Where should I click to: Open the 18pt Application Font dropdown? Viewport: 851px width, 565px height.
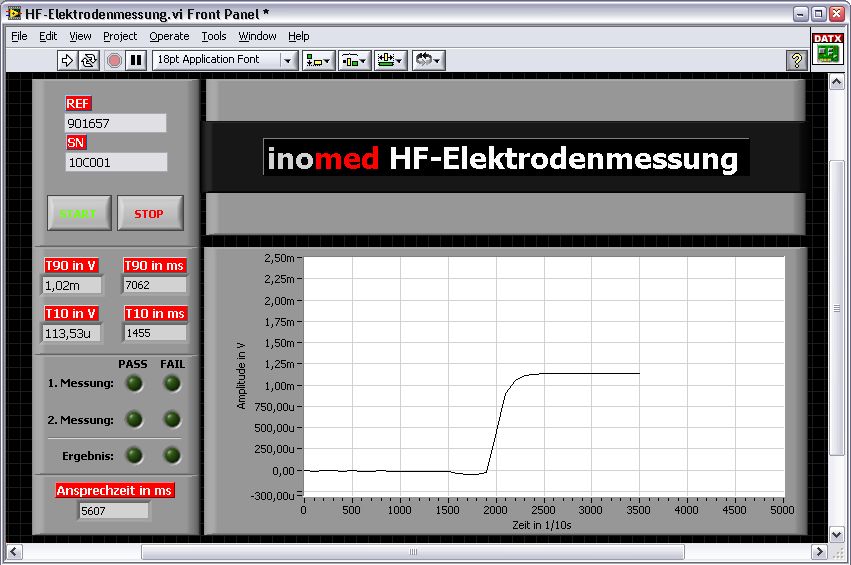pyautogui.click(x=225, y=60)
